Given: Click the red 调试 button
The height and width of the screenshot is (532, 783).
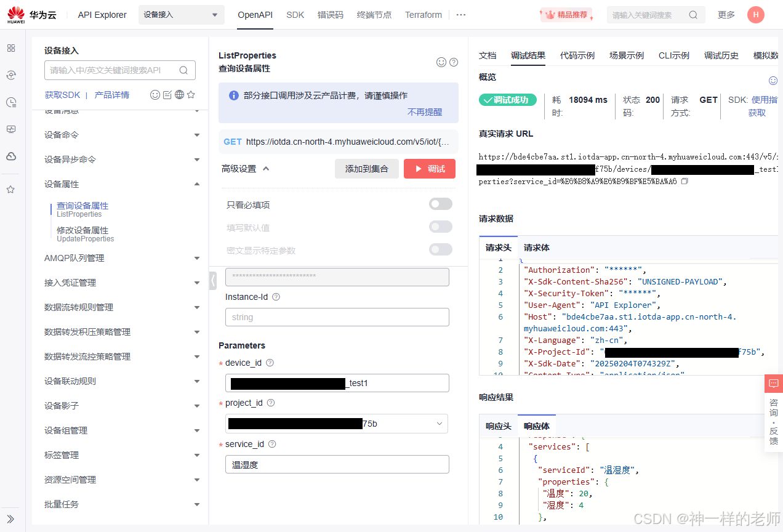Looking at the screenshot, I should (x=430, y=169).
